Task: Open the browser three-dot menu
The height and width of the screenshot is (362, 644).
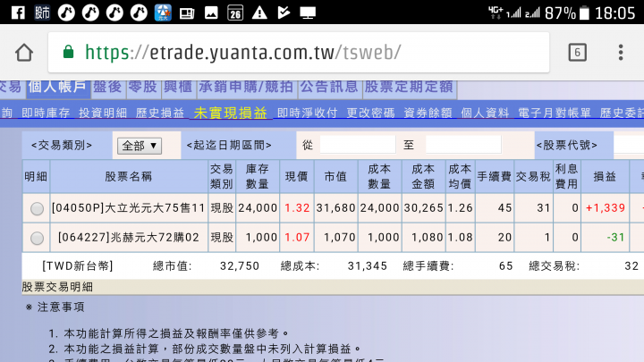Action: pos(621,53)
